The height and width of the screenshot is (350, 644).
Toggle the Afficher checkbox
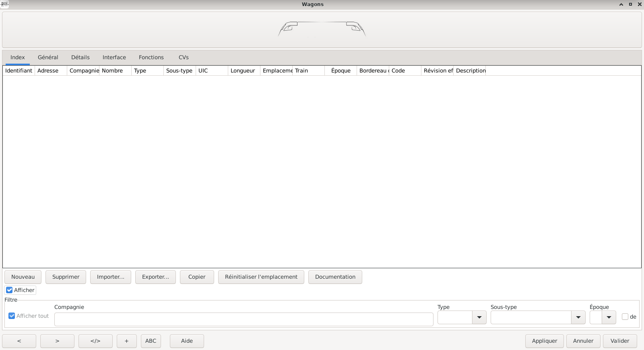(10, 290)
